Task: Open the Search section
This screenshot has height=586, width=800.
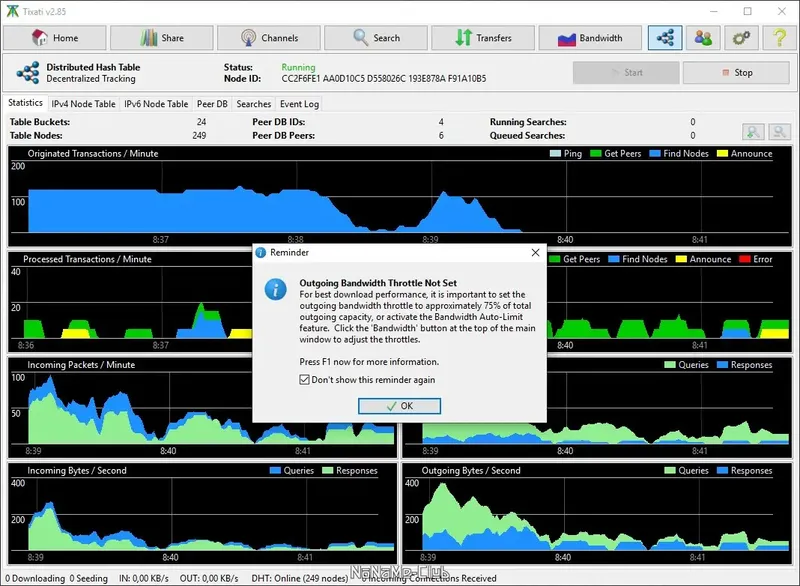Action: pos(376,38)
